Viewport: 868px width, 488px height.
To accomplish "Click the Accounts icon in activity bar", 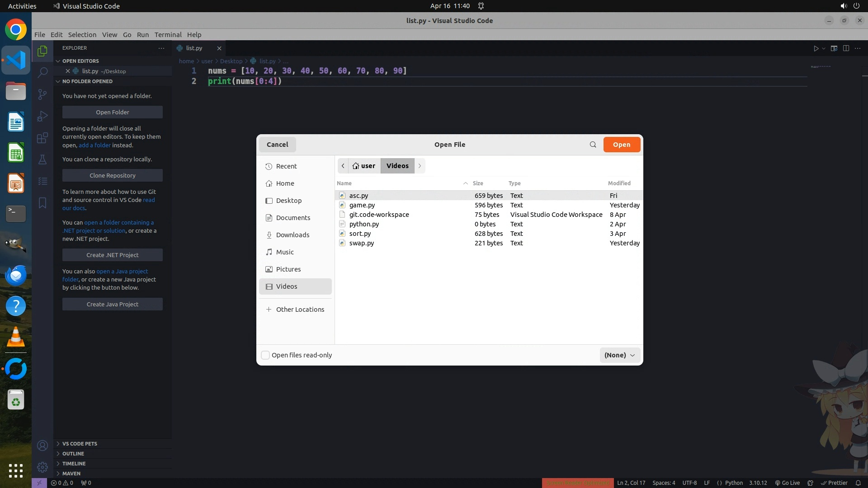I will [x=42, y=446].
